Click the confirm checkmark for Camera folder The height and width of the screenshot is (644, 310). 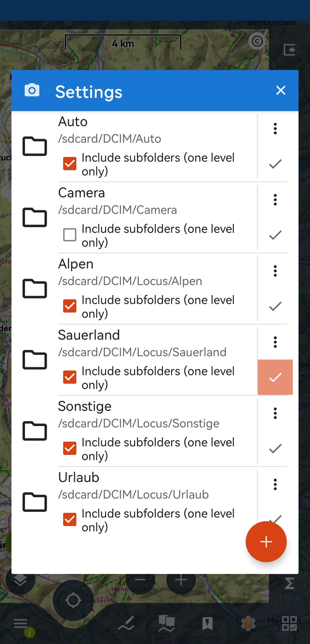pyautogui.click(x=275, y=235)
